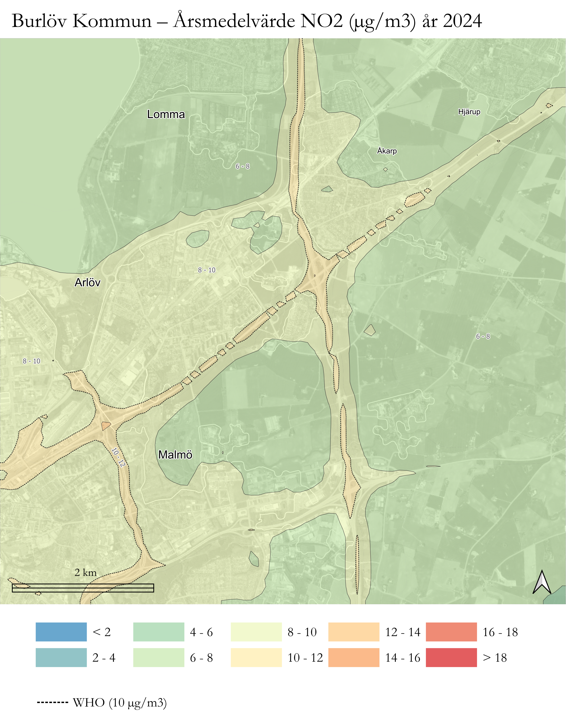Click the Lomma place label
The height and width of the screenshot is (728, 566).
click(x=166, y=114)
